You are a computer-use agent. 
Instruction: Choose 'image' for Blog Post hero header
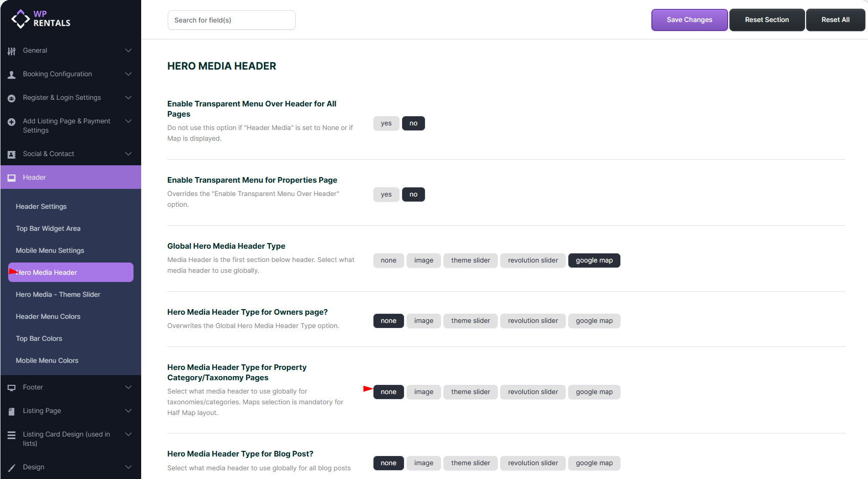(424, 463)
